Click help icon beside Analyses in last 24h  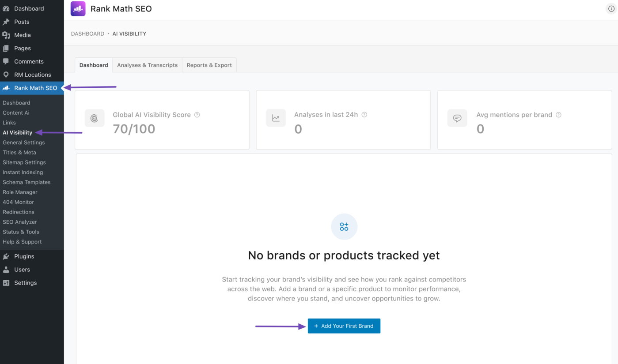(364, 115)
